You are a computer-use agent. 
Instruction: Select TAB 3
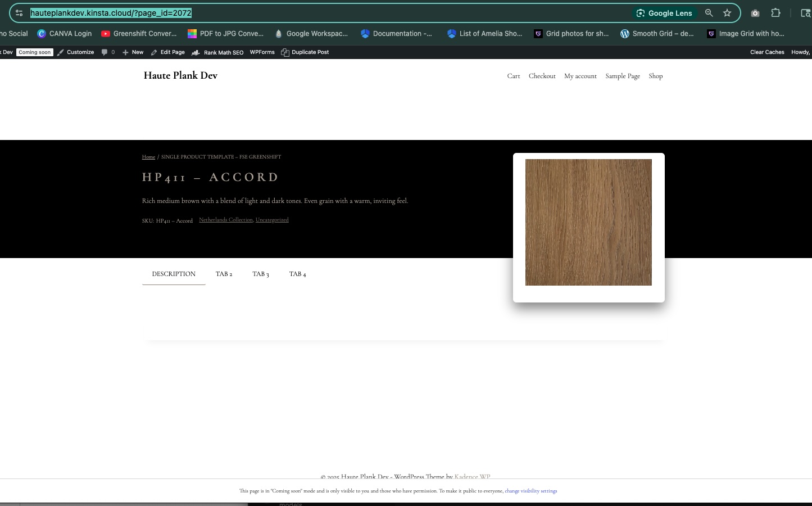[x=261, y=274]
